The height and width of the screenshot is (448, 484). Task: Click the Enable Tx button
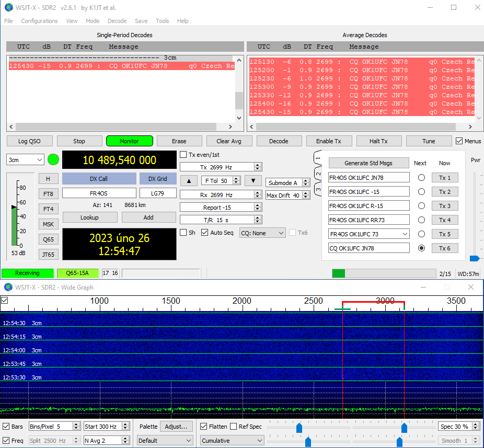click(329, 141)
